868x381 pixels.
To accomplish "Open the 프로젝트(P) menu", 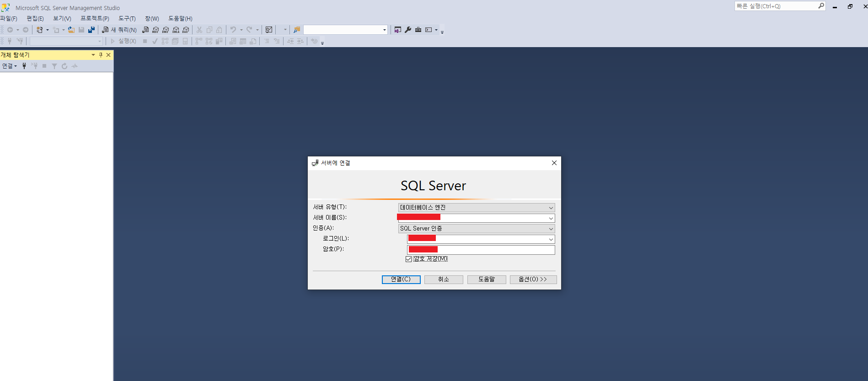I will click(x=95, y=18).
